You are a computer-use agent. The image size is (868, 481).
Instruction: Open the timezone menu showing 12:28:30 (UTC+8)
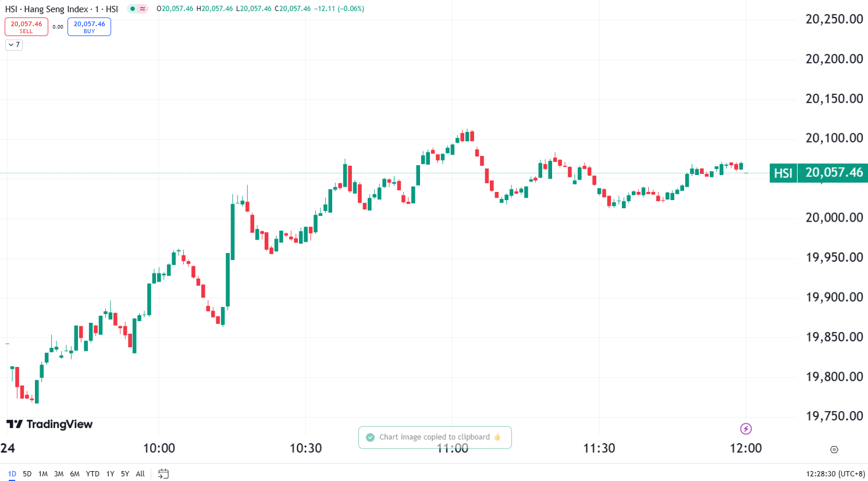tap(835, 473)
